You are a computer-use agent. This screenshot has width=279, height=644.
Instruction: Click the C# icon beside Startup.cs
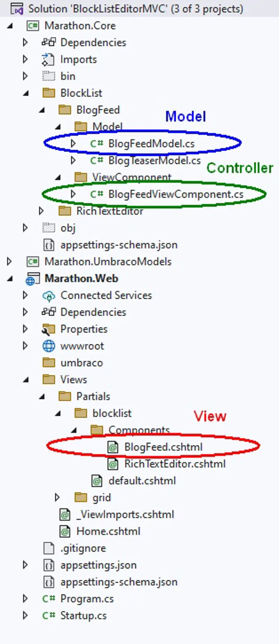click(x=48, y=616)
